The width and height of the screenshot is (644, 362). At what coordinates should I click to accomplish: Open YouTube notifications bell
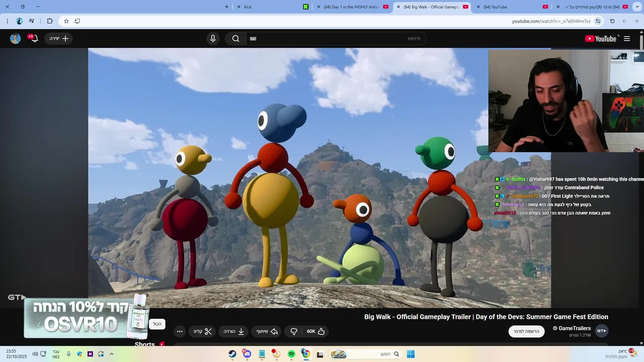[34, 39]
